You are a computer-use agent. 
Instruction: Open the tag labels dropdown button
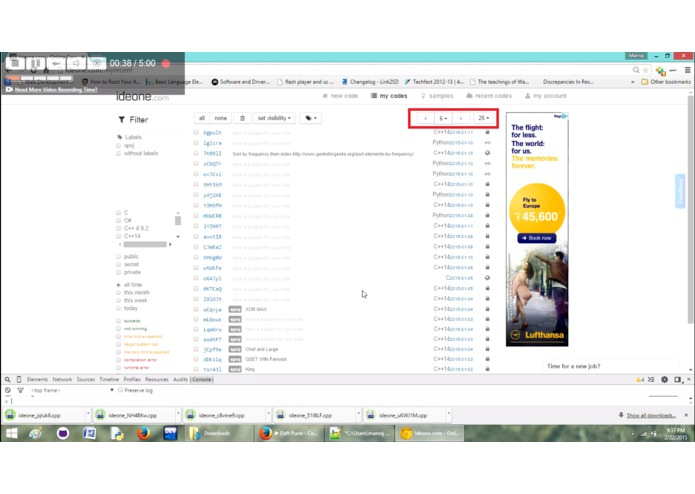(x=311, y=118)
